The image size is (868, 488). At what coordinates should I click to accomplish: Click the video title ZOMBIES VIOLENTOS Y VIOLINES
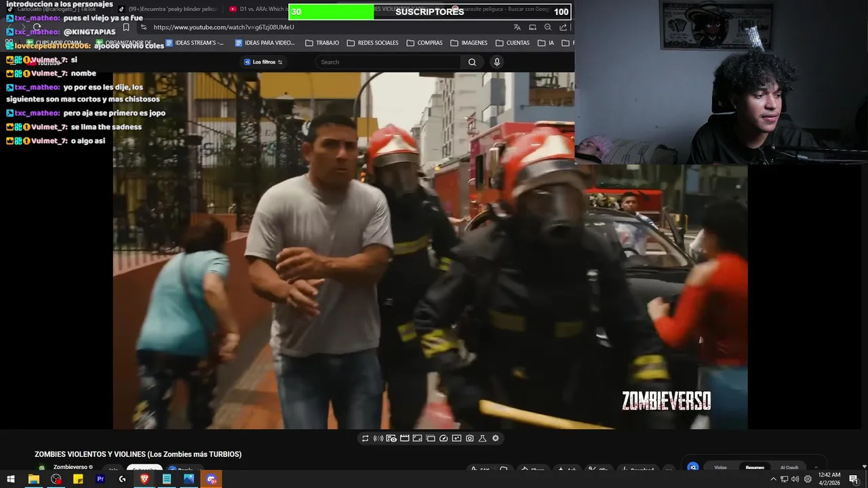(x=138, y=454)
